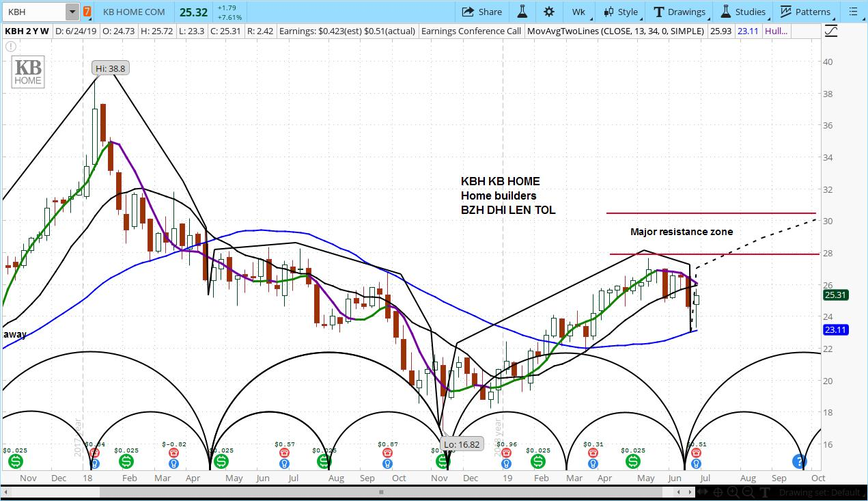The height and width of the screenshot is (501, 868).
Task: Click the dividend dollar icon above Feb 2018
Action: pyautogui.click(x=125, y=462)
